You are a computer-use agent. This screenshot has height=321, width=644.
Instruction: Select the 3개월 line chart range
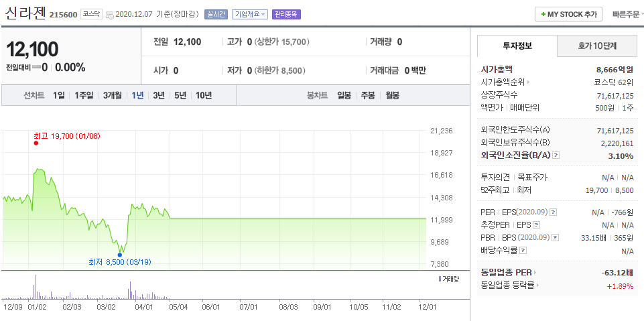point(113,96)
